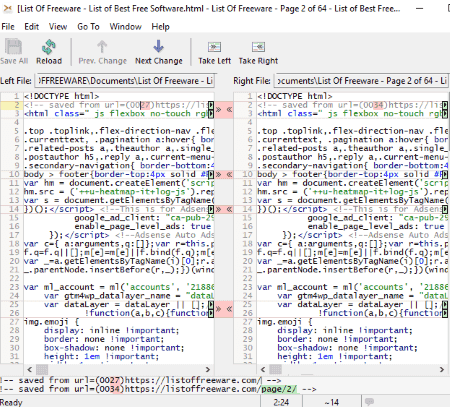Minimize the comparison window
The width and height of the screenshot is (450, 407).
pyautogui.click(x=420, y=8)
